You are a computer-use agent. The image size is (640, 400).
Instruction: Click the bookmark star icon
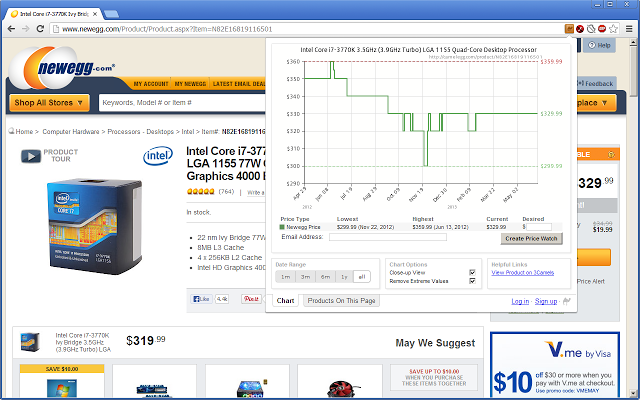coord(613,29)
